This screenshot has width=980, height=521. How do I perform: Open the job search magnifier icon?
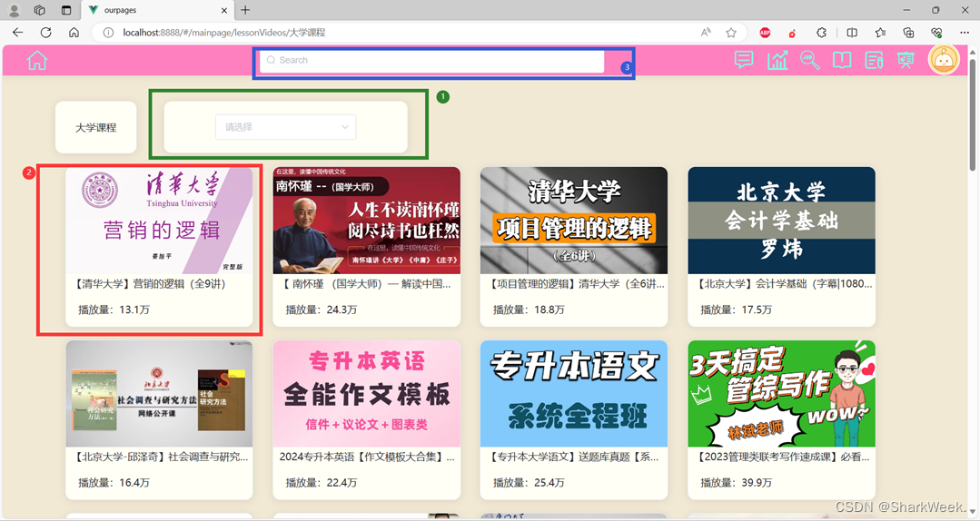(810, 60)
